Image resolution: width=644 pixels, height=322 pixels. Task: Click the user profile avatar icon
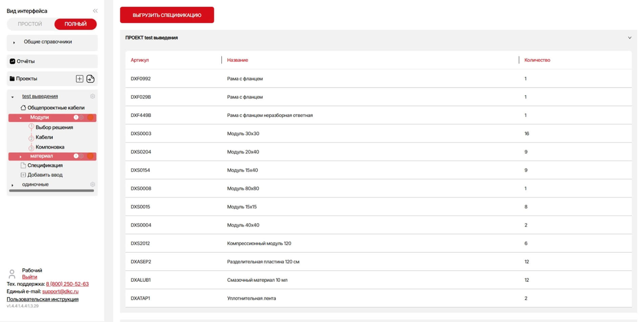coord(12,274)
